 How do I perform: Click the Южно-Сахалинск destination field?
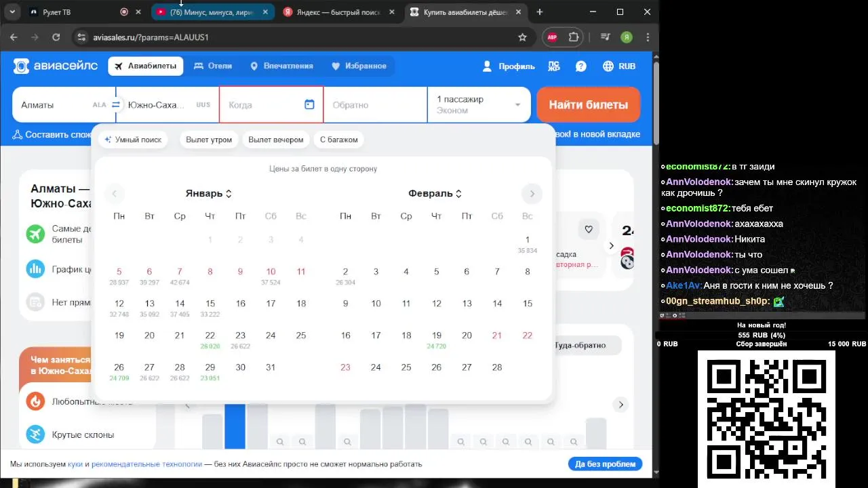pyautogui.click(x=168, y=104)
